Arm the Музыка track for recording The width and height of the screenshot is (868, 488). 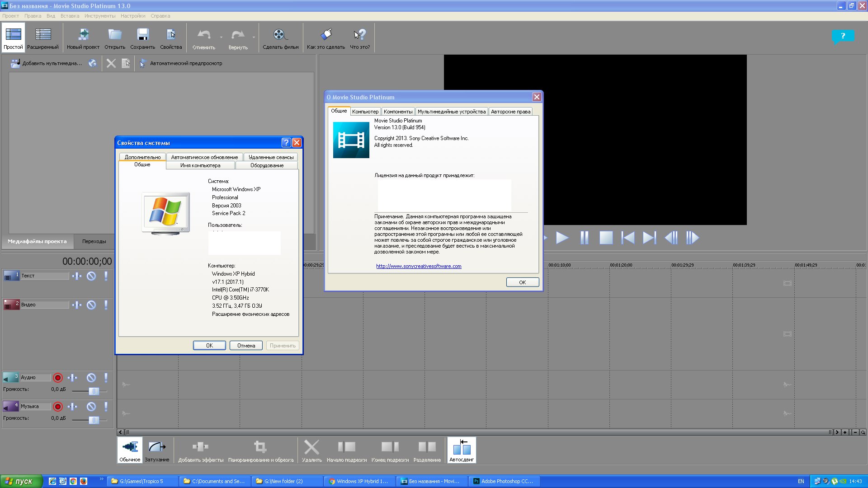point(58,407)
